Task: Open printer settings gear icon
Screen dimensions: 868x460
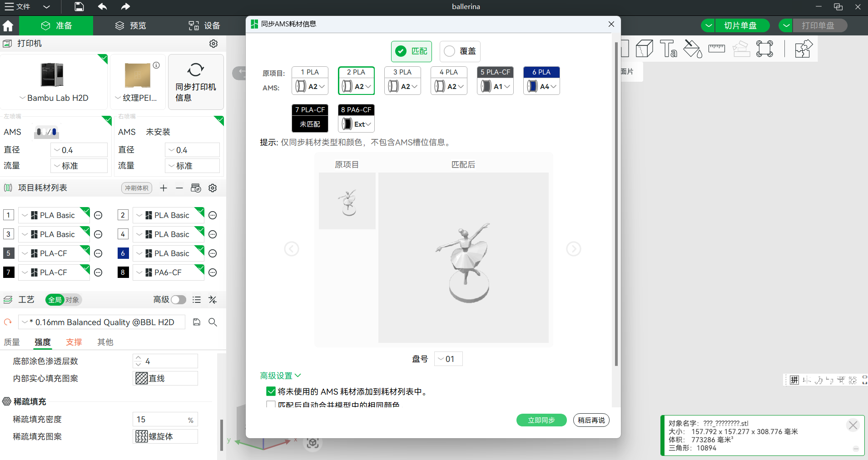Action: 213,43
